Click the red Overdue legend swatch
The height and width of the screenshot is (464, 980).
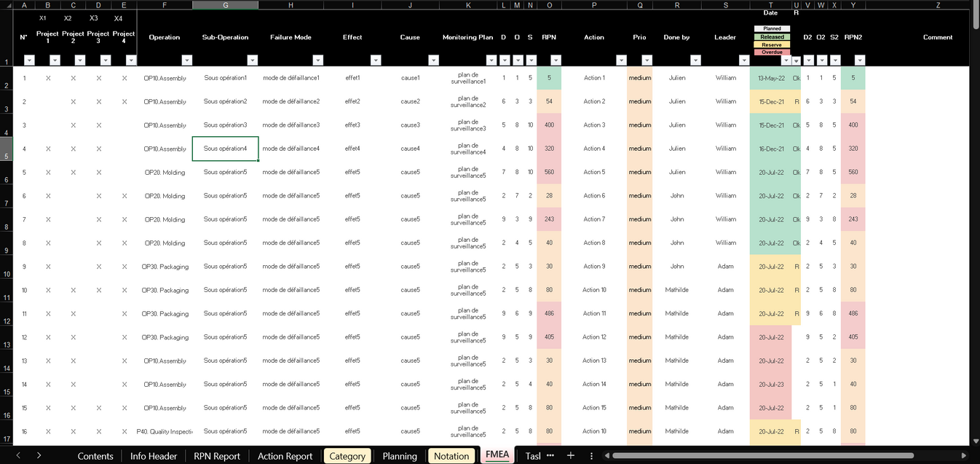[x=771, y=51]
